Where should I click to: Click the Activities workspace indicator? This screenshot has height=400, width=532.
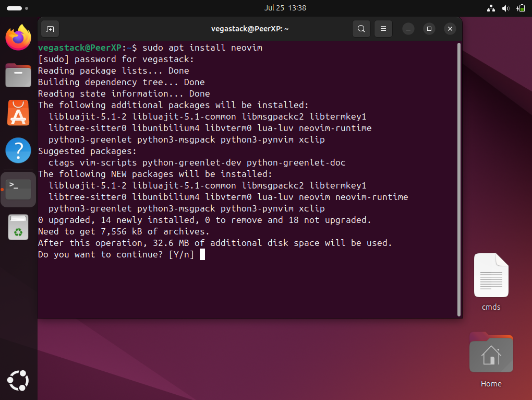tap(18, 8)
